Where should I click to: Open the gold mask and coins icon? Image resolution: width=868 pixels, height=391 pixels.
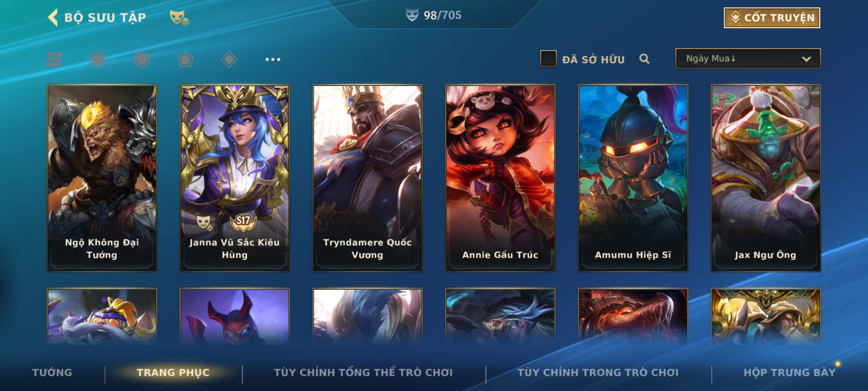tap(179, 18)
